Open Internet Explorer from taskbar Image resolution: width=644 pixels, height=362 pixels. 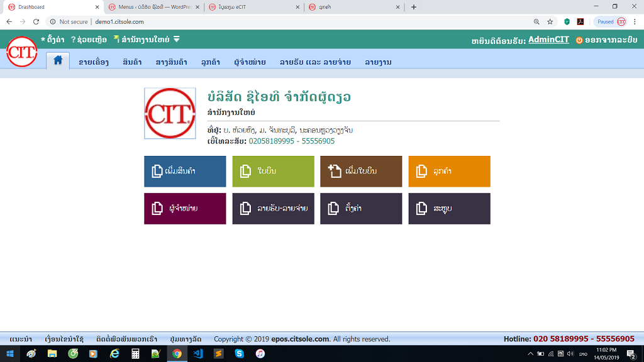114,353
